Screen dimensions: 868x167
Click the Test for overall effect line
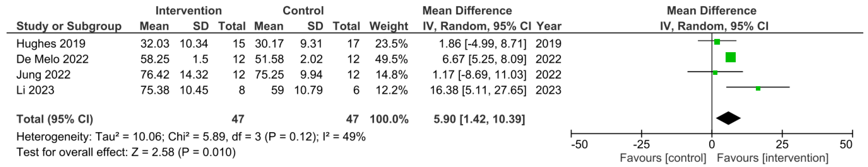[126, 152]
